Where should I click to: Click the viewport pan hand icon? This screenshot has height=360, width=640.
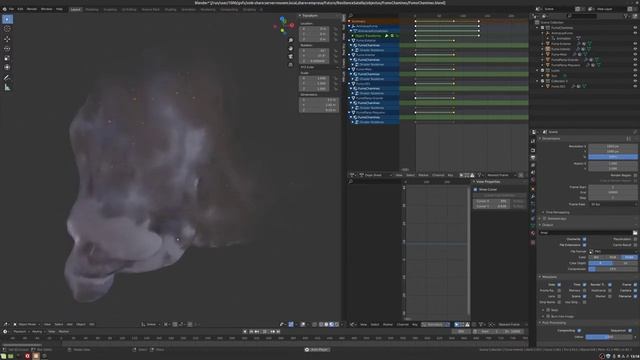291,49
